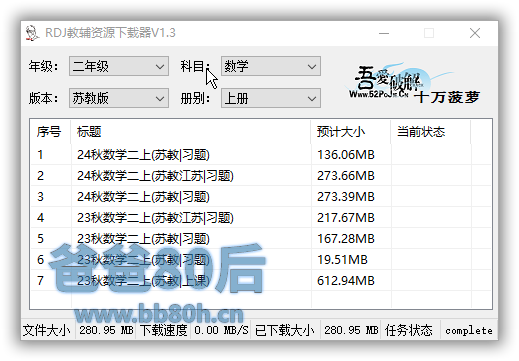The height and width of the screenshot is (361, 519).
Task: Click the title in row number 4
Action: click(155, 218)
